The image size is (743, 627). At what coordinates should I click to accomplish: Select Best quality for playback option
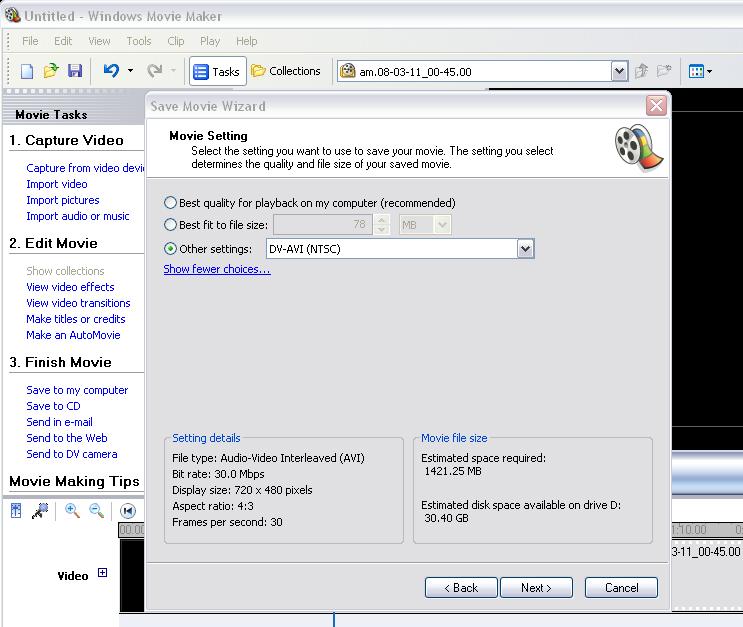[x=170, y=203]
